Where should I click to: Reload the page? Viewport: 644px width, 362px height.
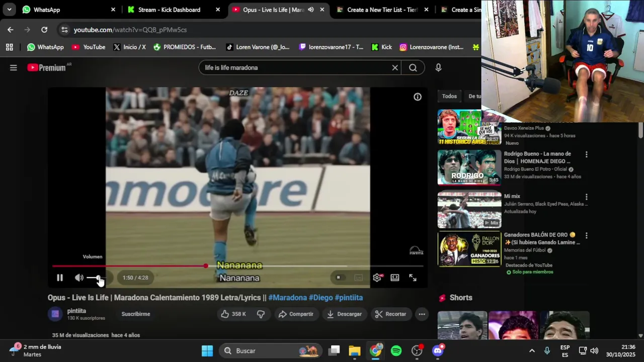pos(44,30)
